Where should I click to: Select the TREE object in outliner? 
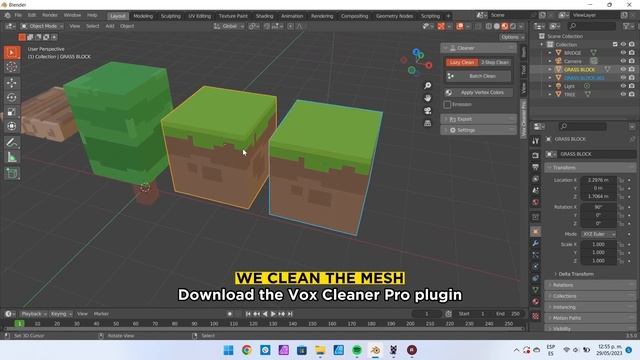[x=569, y=94]
